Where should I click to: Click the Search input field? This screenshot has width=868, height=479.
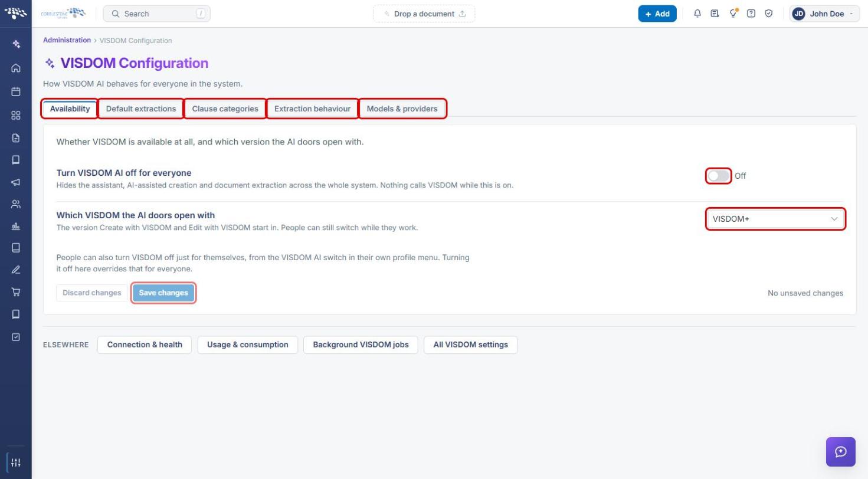click(x=156, y=14)
